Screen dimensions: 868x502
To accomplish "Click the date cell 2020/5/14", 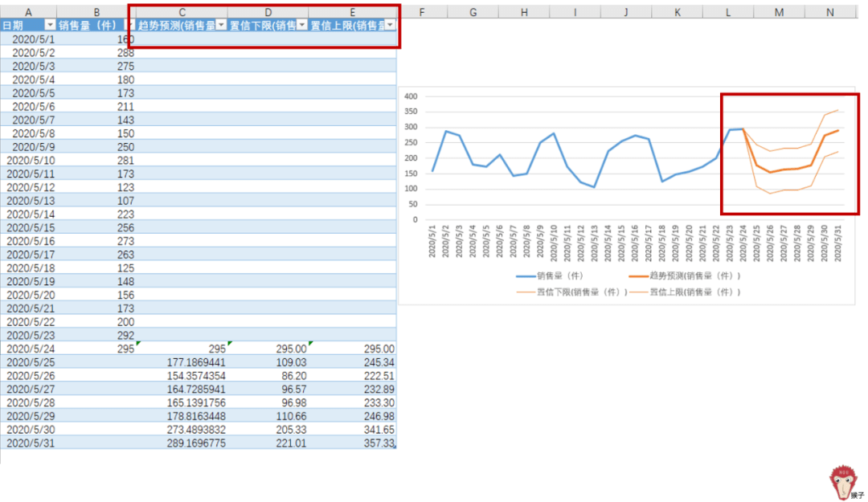I will click(31, 214).
